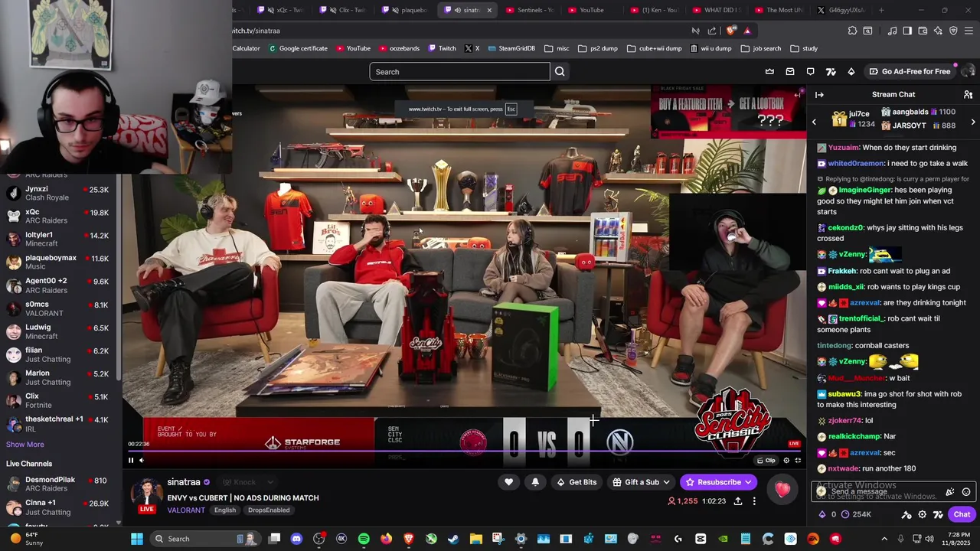Click the Go Ad-Free for Free button
The height and width of the screenshot is (551, 980).
(910, 72)
